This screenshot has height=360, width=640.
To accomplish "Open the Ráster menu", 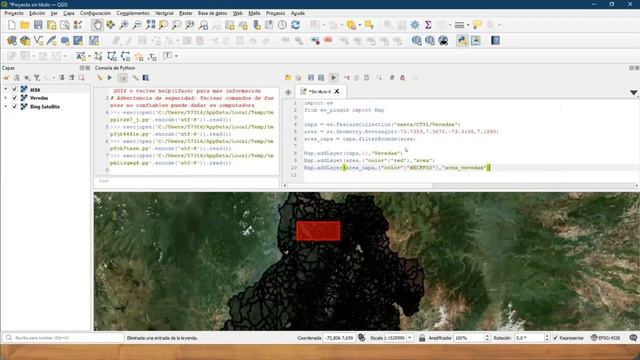I will click(186, 13).
